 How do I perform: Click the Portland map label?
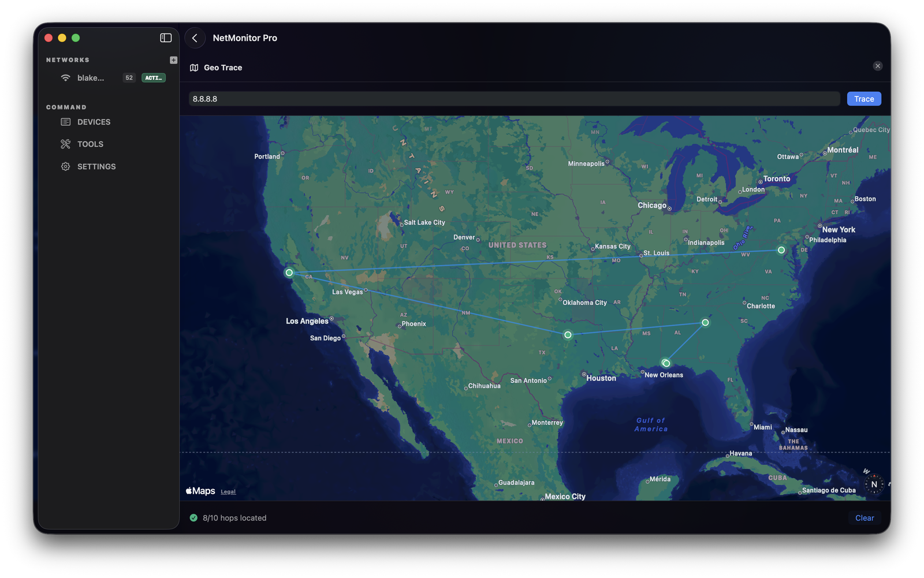click(267, 156)
